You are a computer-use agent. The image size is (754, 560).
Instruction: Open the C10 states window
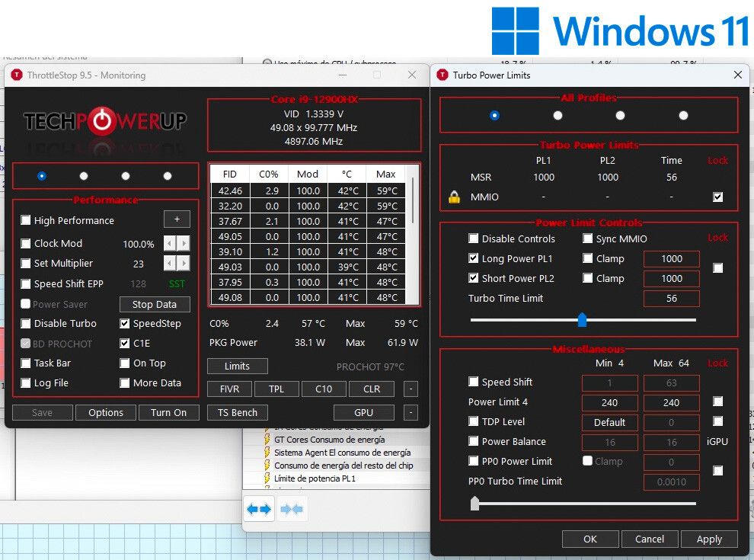pos(324,389)
